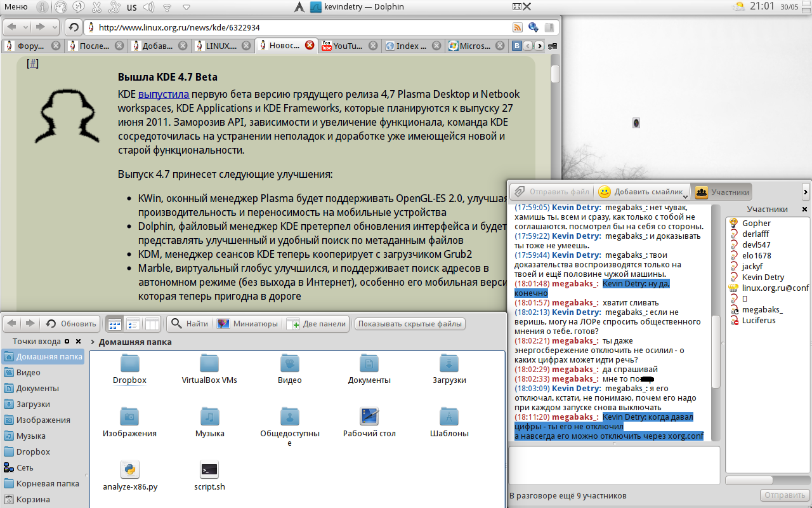Select megabaks_ in participants list
812x508 pixels.
point(763,309)
